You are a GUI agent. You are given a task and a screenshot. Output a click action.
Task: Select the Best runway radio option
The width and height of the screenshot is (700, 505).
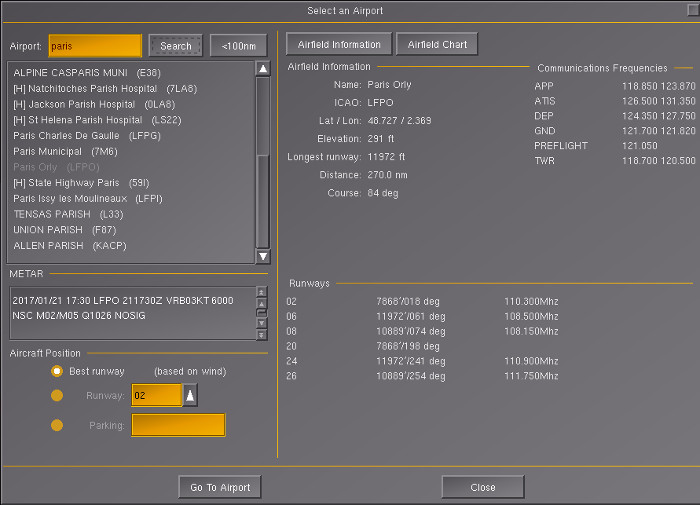pos(57,371)
